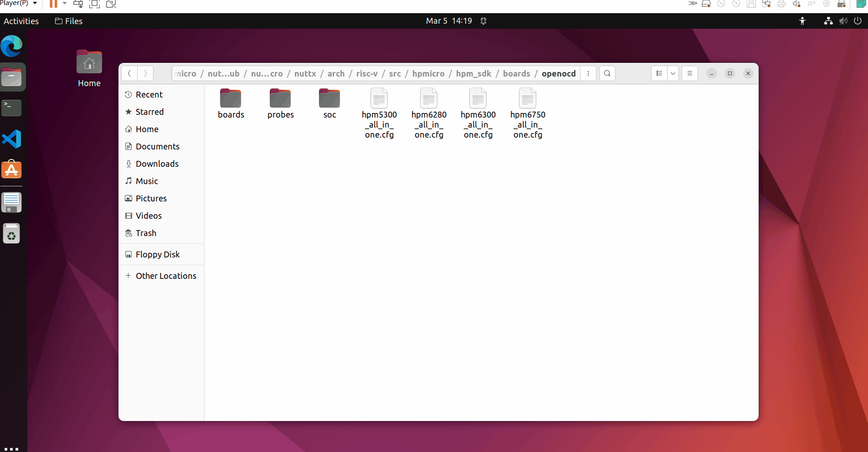Go forward with the right arrow button
The width and height of the screenshot is (868, 452).
click(145, 73)
